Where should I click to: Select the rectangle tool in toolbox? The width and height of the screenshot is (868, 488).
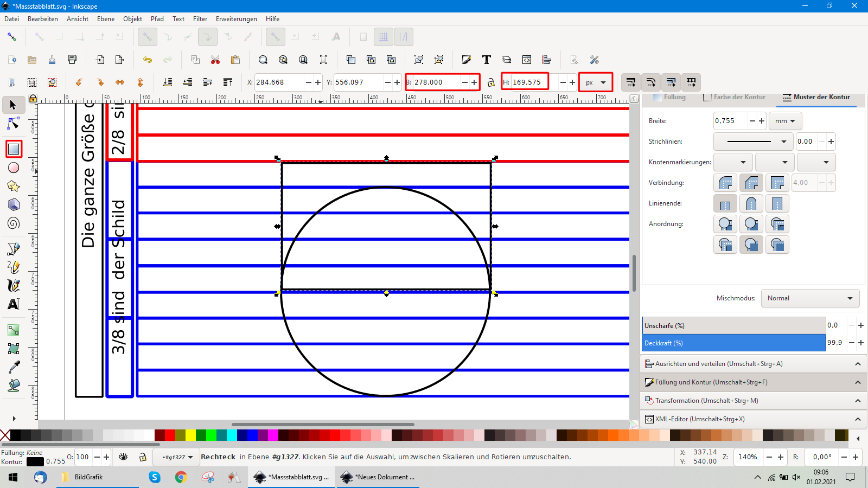click(14, 149)
